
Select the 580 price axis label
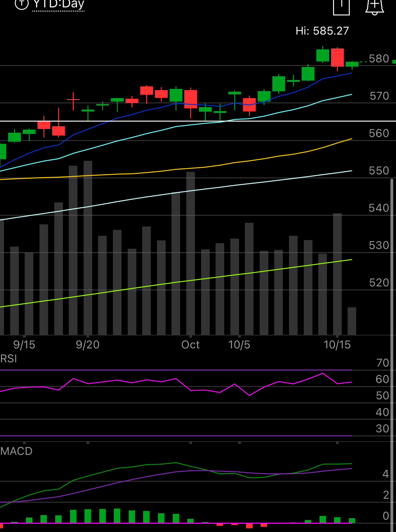coord(379,59)
